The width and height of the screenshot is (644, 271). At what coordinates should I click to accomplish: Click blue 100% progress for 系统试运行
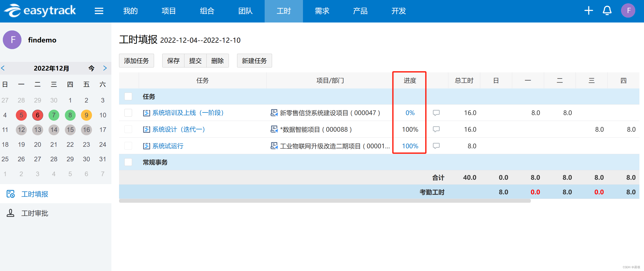[410, 146]
